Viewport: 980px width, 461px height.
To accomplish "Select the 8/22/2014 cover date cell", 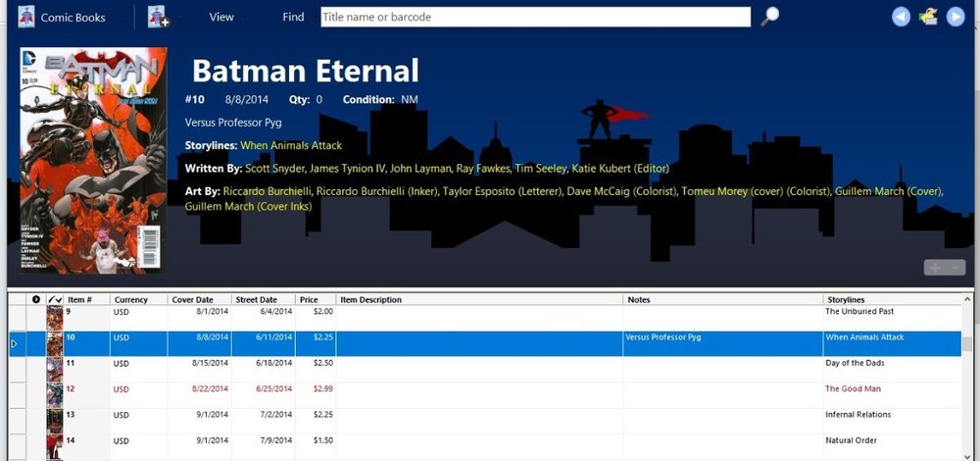I will point(199,394).
